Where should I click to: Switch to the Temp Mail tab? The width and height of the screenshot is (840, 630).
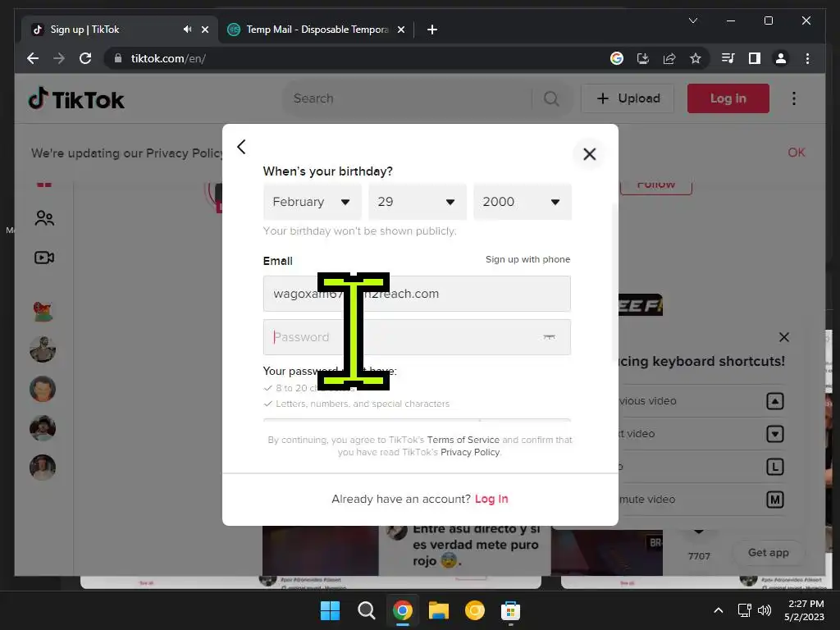316,30
